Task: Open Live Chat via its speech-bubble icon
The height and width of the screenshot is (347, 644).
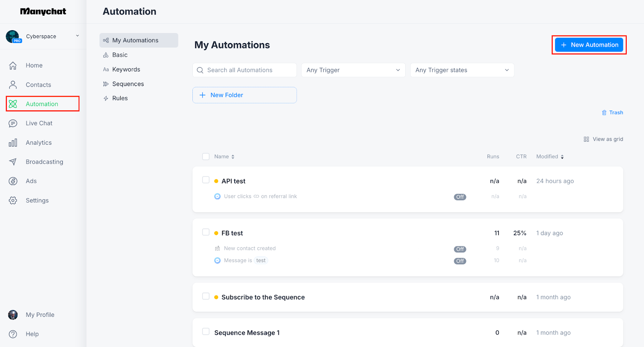Action: click(x=13, y=123)
